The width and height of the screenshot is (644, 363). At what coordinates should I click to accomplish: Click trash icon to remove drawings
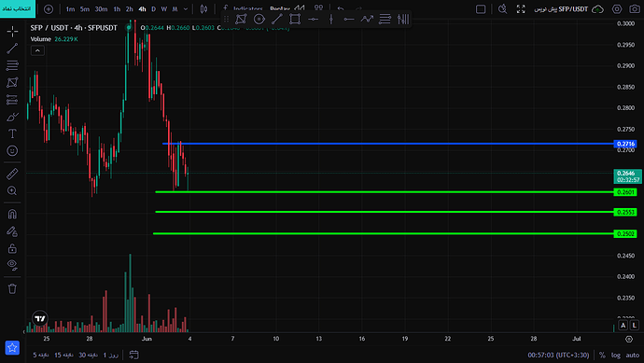(12, 288)
